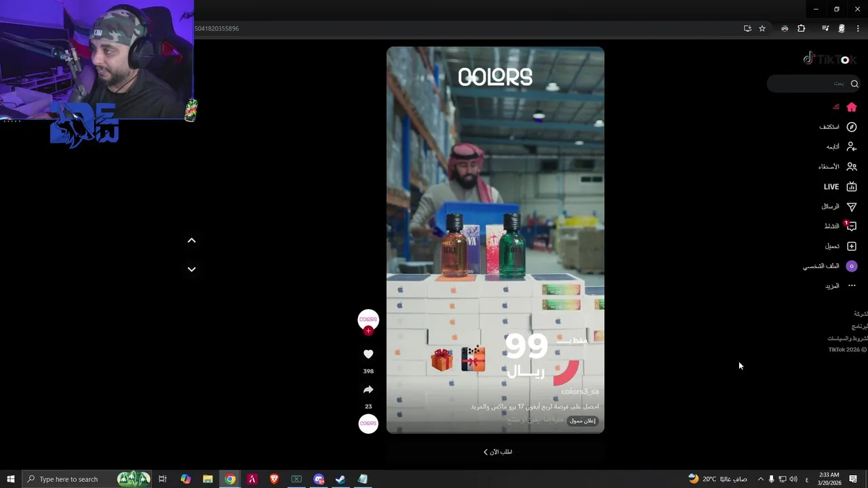This screenshot has width=868, height=488.
Task: Follow colors account with red plus
Action: click(368, 331)
